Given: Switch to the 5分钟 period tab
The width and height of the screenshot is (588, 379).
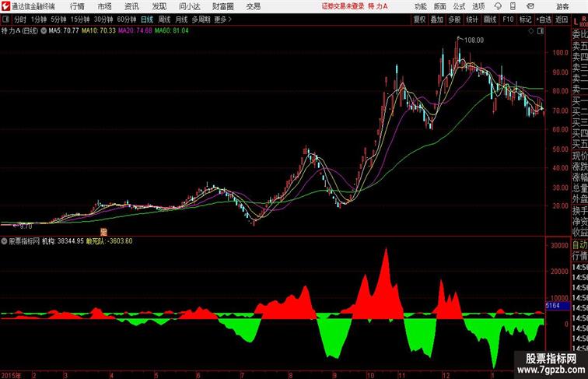Looking at the screenshot, I should point(58,19).
